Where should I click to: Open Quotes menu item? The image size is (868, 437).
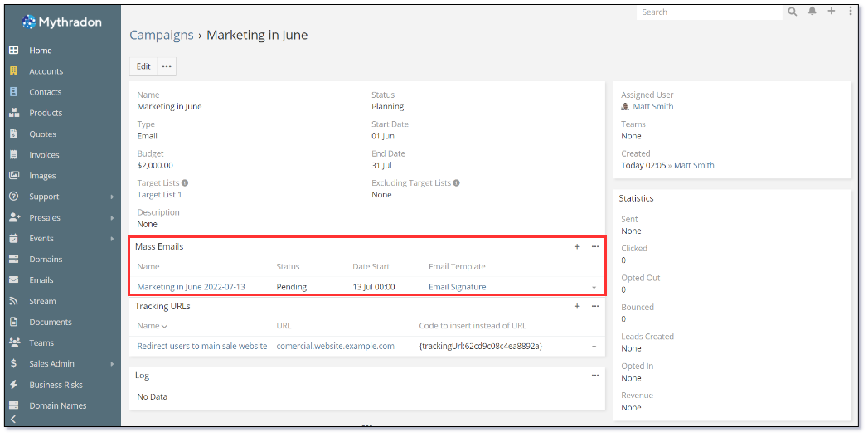42,134
